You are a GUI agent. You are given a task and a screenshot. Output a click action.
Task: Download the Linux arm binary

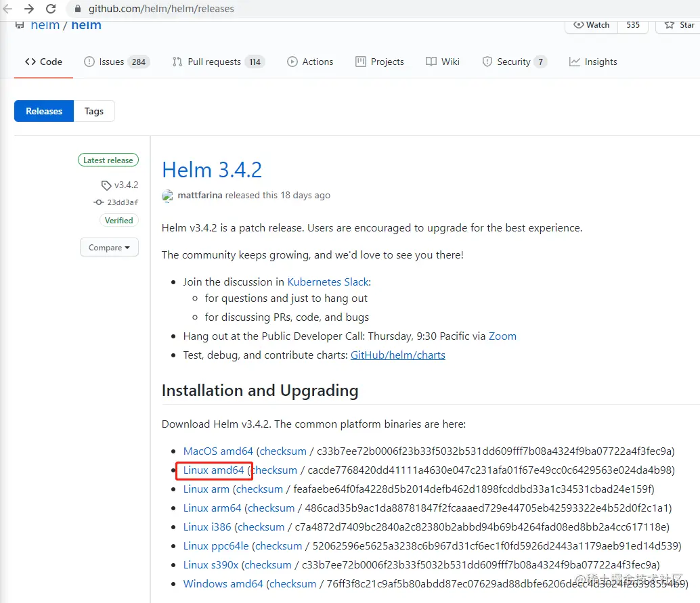click(206, 489)
